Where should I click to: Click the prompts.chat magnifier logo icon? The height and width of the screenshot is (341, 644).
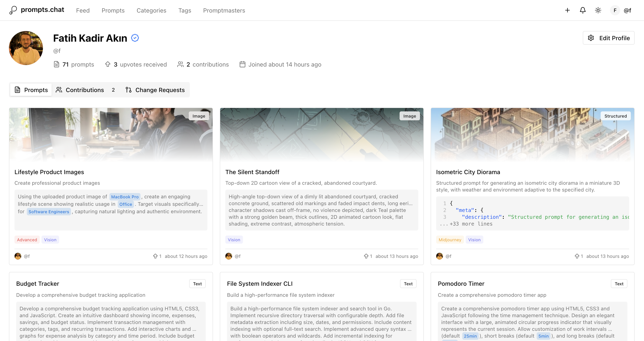coord(13,10)
